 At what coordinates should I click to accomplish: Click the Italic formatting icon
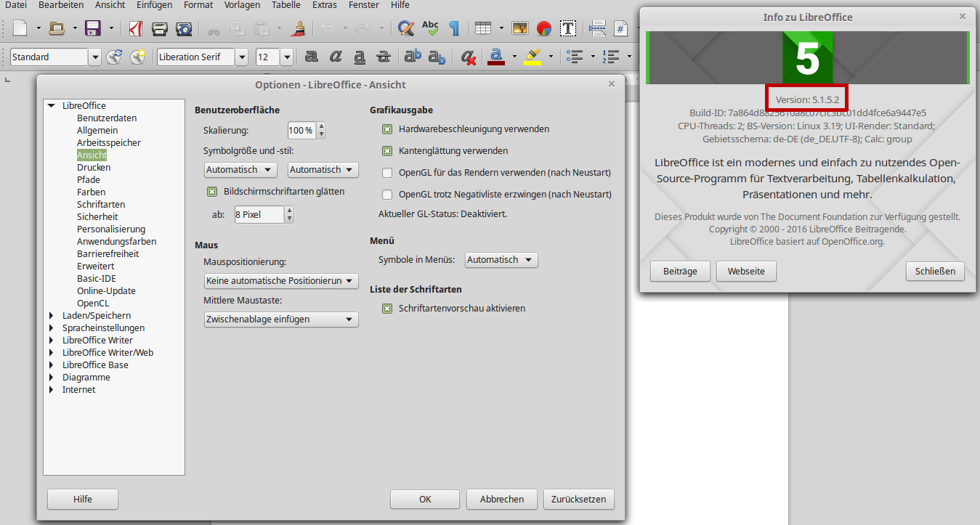click(x=336, y=57)
